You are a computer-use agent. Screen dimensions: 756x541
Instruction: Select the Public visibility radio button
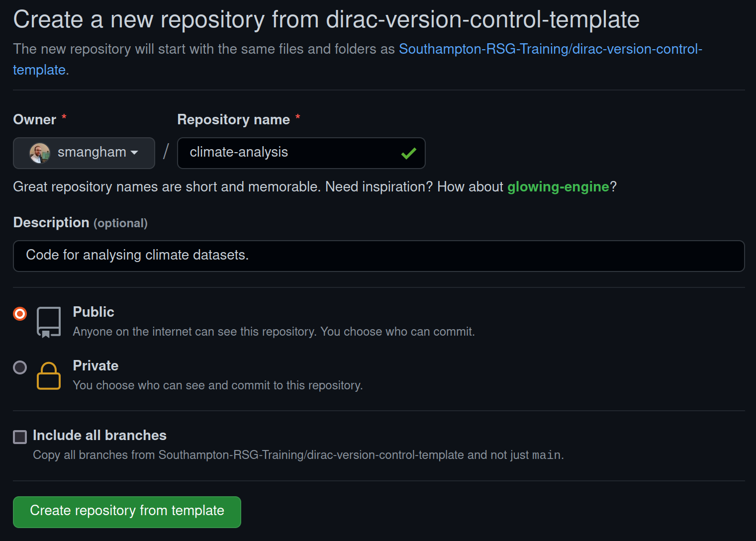coord(20,314)
